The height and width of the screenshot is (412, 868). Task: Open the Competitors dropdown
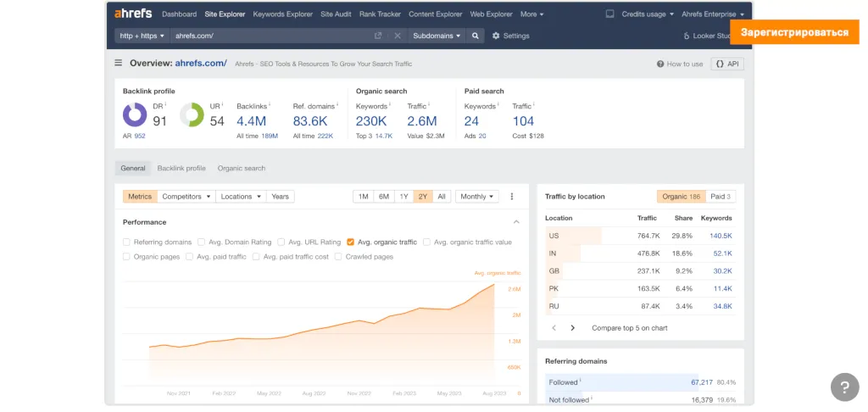(186, 197)
